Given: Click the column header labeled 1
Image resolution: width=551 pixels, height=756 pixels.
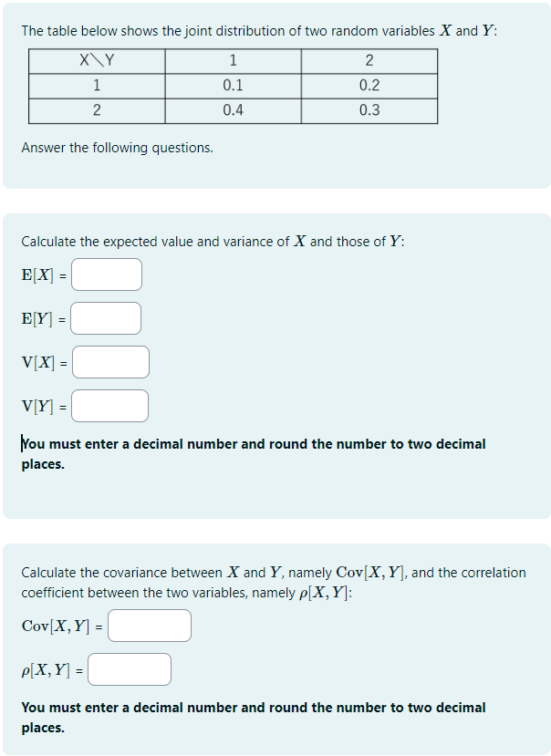Looking at the screenshot, I should click(x=232, y=62).
